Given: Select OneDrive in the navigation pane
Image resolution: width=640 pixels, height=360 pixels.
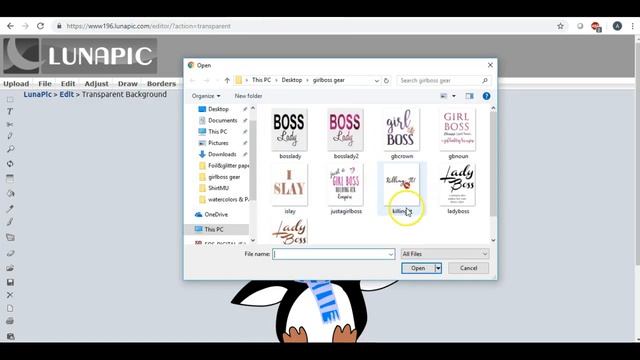Looking at the screenshot, I should click(216, 214).
